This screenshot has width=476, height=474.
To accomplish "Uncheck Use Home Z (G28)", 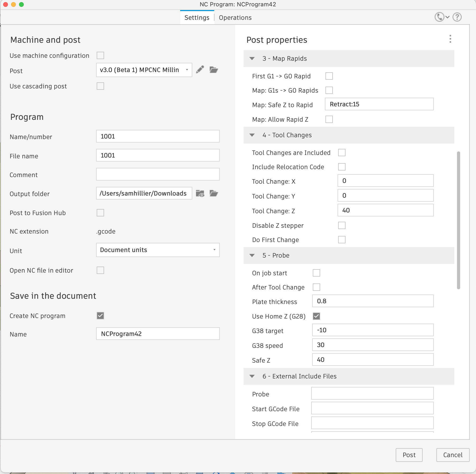I will tap(316, 316).
